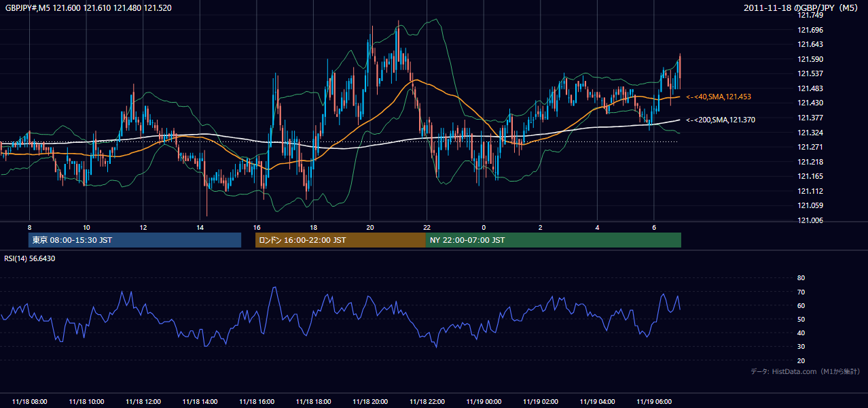Click the 11/18 16:00 time label
The width and height of the screenshot is (868, 408).
pos(257,402)
